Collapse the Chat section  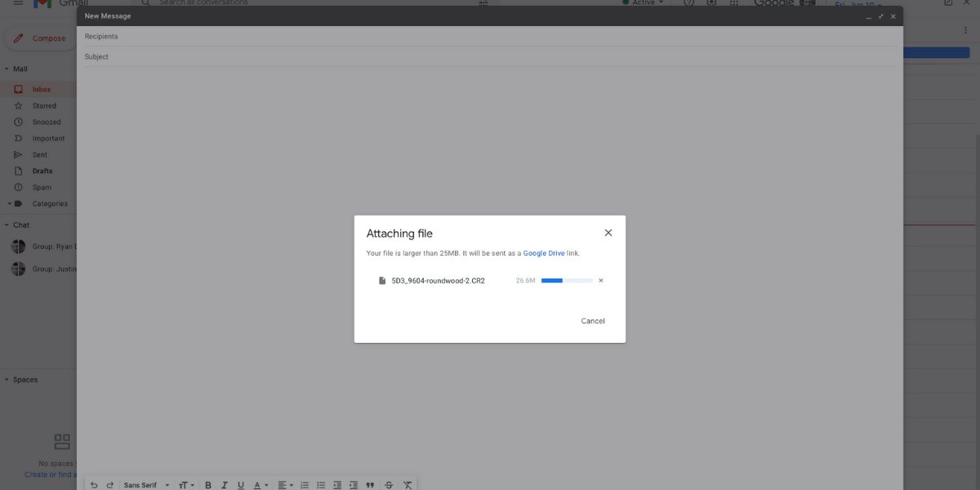coord(7,225)
